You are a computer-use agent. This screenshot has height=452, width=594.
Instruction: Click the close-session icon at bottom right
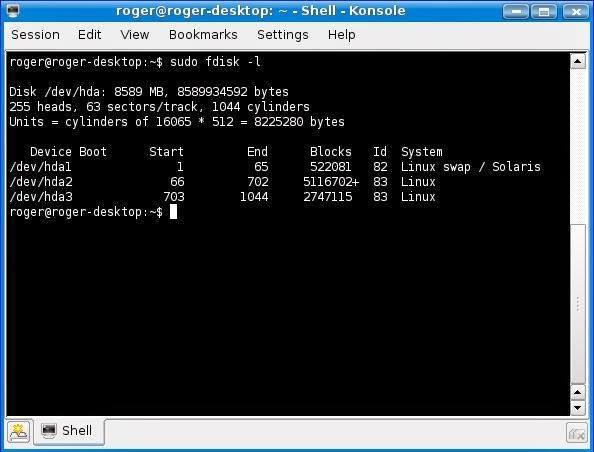point(576,433)
